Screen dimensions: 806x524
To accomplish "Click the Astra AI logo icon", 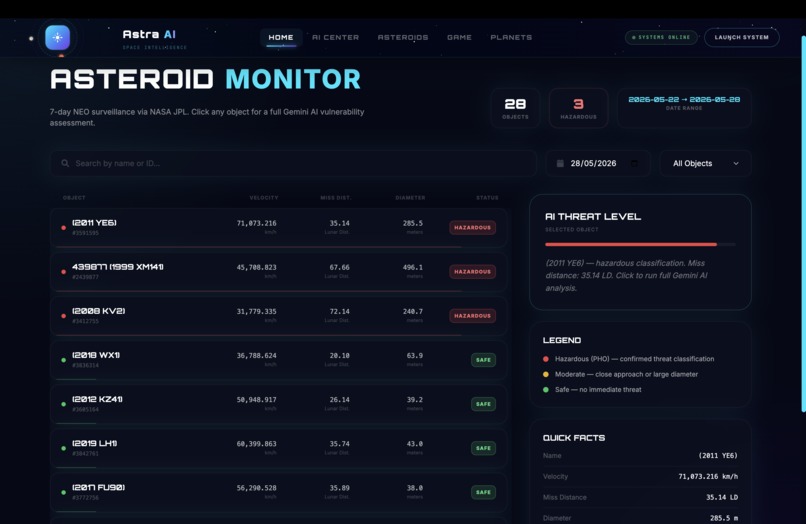I will coord(58,38).
